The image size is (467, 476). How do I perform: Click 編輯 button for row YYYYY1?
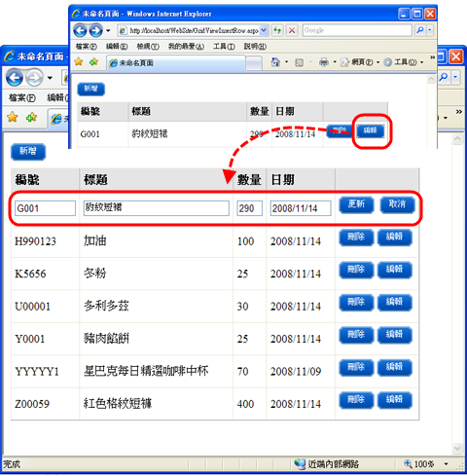click(395, 368)
